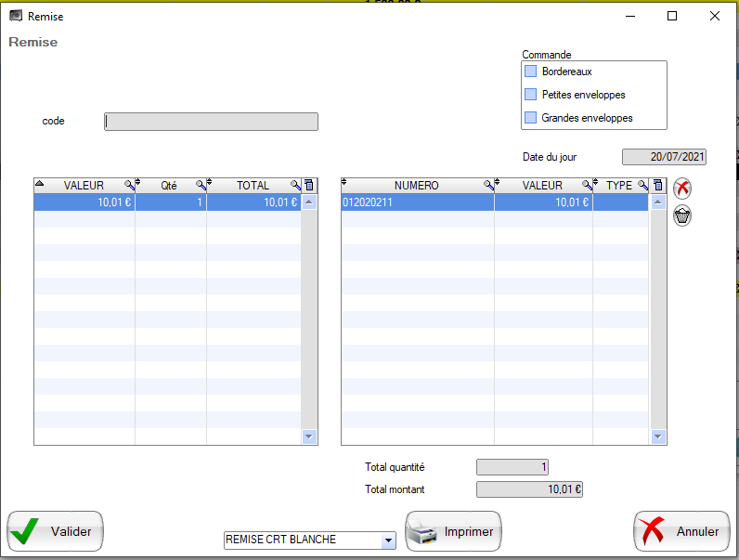Sort left table by VALEUR header
The width and height of the screenshot is (739, 560).
(84, 186)
